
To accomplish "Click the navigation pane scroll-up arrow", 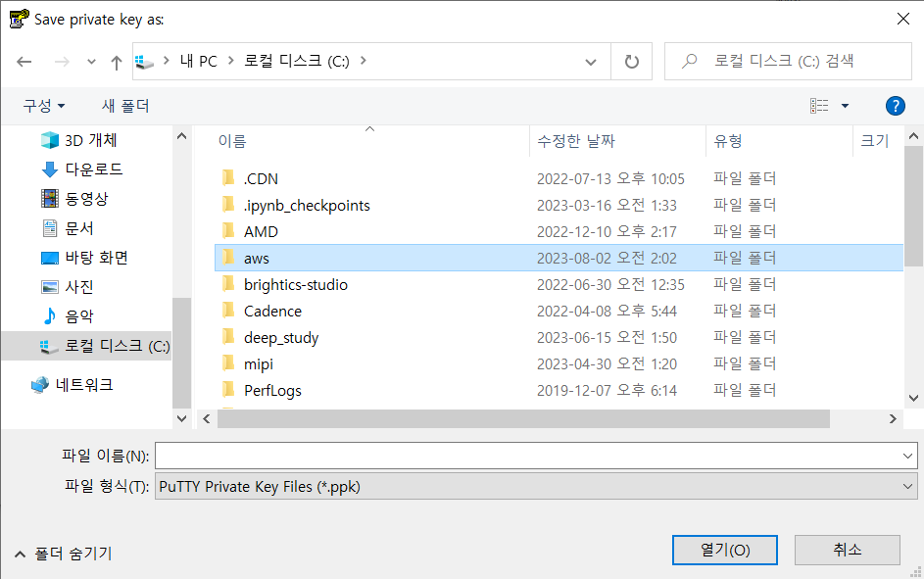I will click(x=182, y=136).
